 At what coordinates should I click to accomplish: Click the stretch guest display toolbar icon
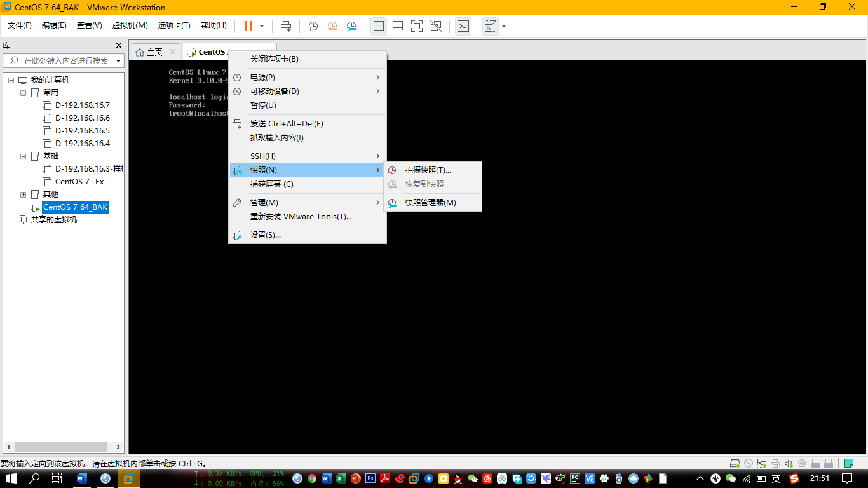tap(490, 26)
